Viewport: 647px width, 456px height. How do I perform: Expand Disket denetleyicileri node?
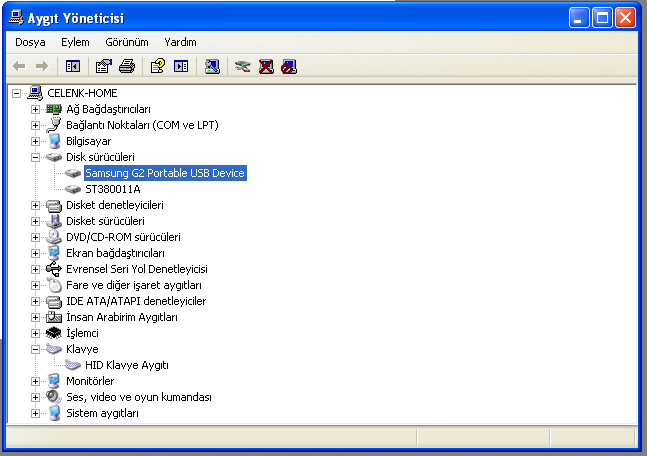pyautogui.click(x=35, y=206)
